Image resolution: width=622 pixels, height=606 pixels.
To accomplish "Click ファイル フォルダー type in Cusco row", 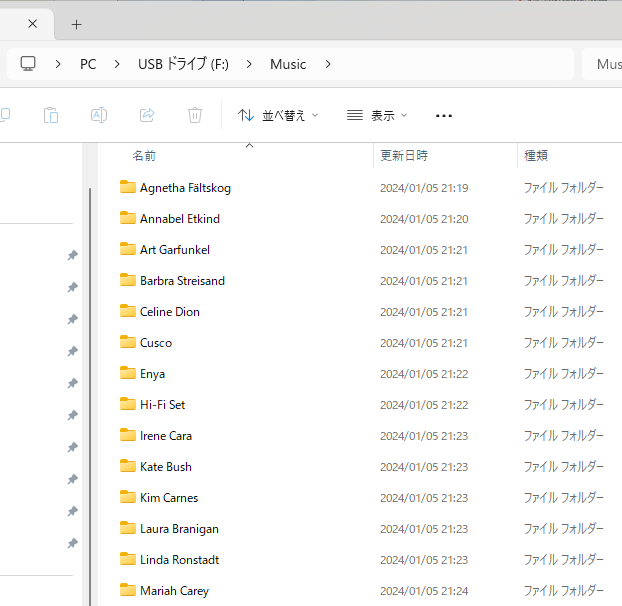I will pos(564,342).
